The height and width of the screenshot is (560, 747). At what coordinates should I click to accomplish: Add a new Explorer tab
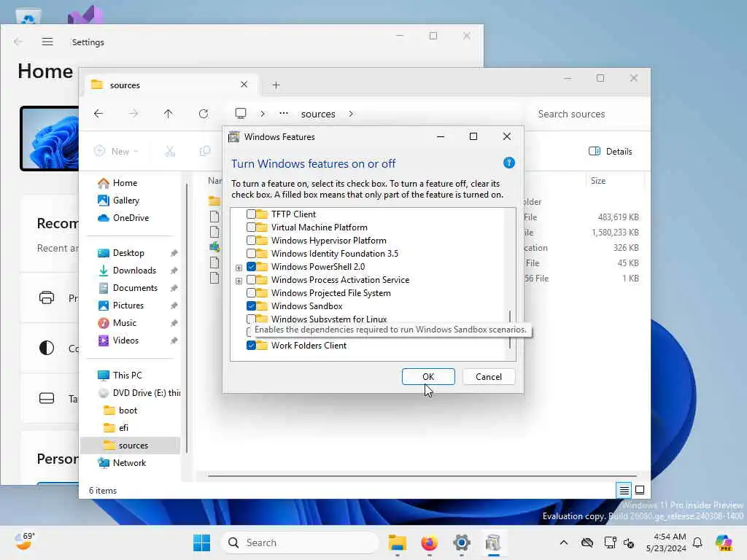[x=276, y=85]
